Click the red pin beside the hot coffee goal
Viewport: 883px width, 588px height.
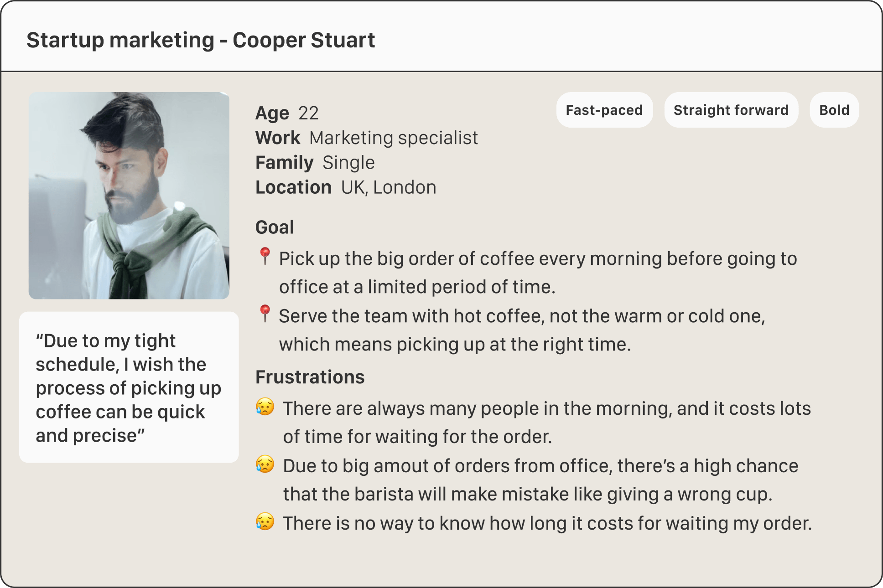[x=265, y=313]
